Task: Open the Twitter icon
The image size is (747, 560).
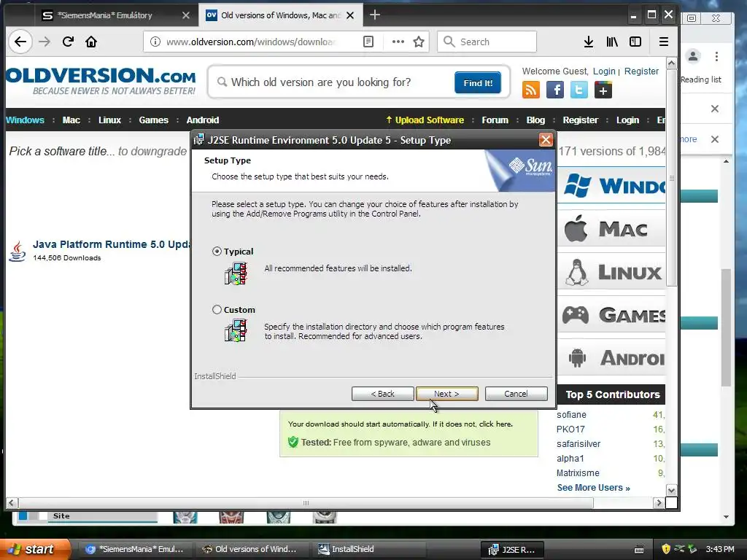Action: 578,90
